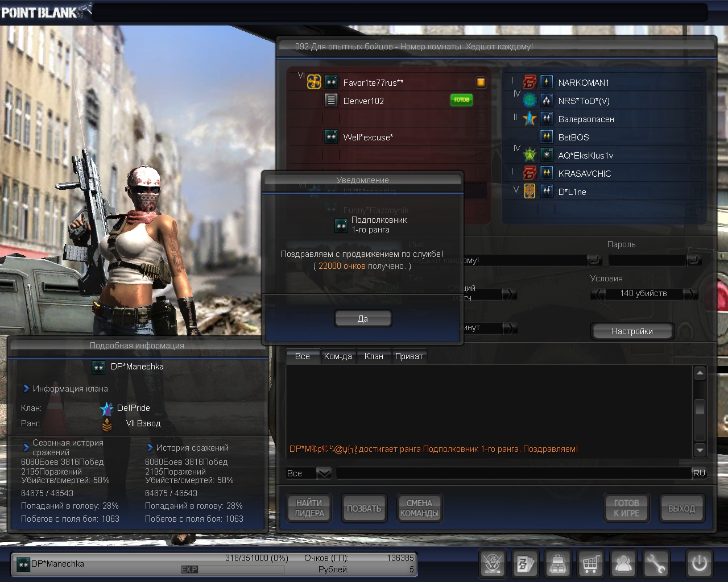Open the inventory backpack icon
The image size is (728, 582).
[x=558, y=564]
